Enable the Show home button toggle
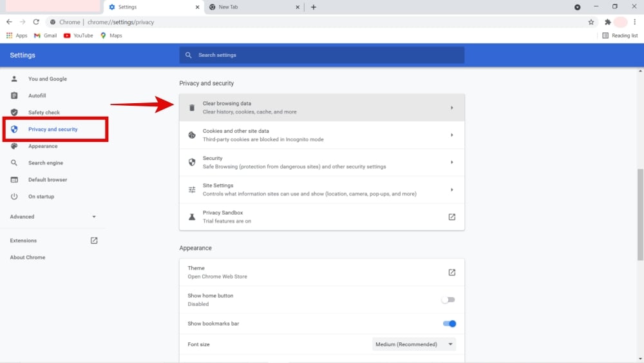This screenshot has height=363, width=644. 448,300
